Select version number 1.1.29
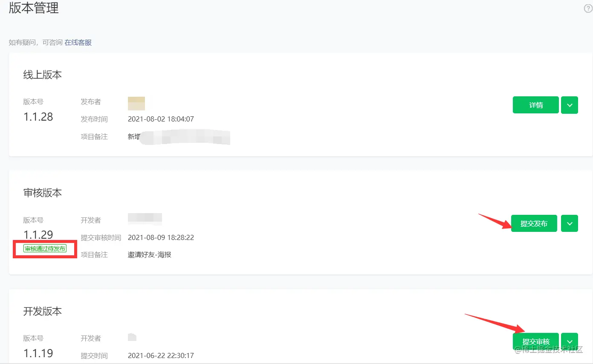 (38, 234)
